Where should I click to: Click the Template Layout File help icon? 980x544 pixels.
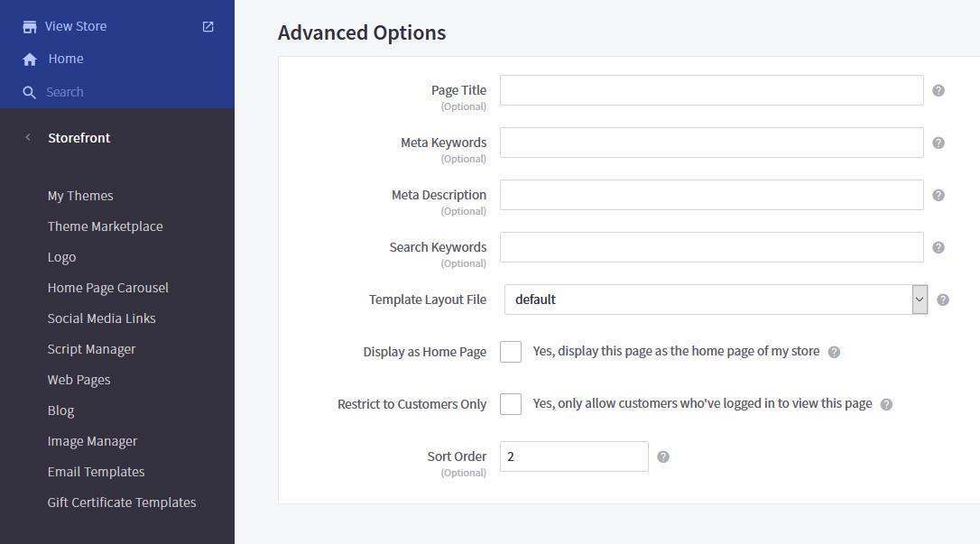tap(942, 299)
